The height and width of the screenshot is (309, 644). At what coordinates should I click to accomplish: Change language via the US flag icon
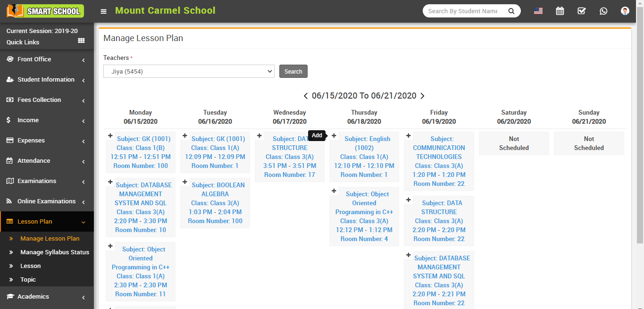tap(538, 10)
